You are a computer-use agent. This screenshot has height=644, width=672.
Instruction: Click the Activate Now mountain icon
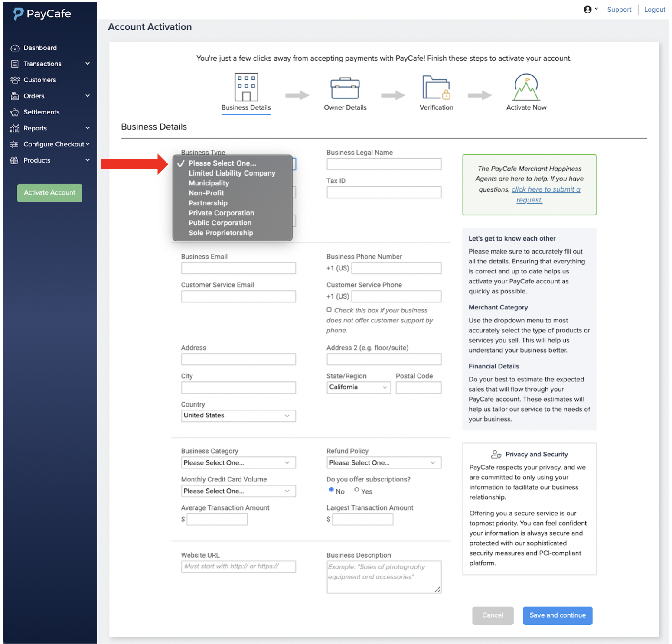click(526, 87)
